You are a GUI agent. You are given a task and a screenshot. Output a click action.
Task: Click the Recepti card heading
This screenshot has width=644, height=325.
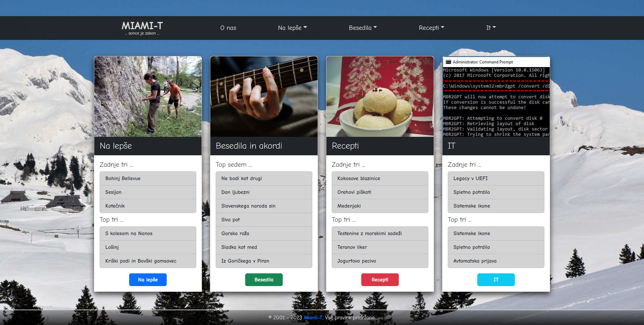click(x=345, y=146)
